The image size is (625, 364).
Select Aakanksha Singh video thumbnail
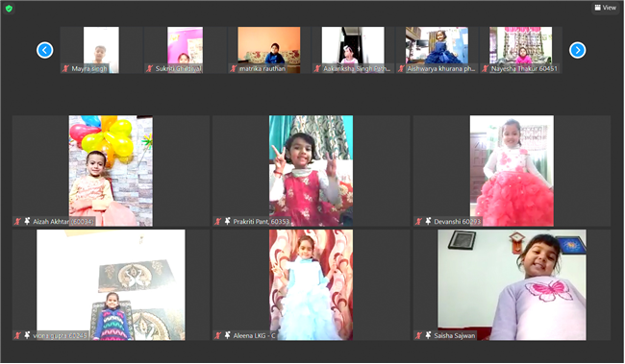(353, 50)
